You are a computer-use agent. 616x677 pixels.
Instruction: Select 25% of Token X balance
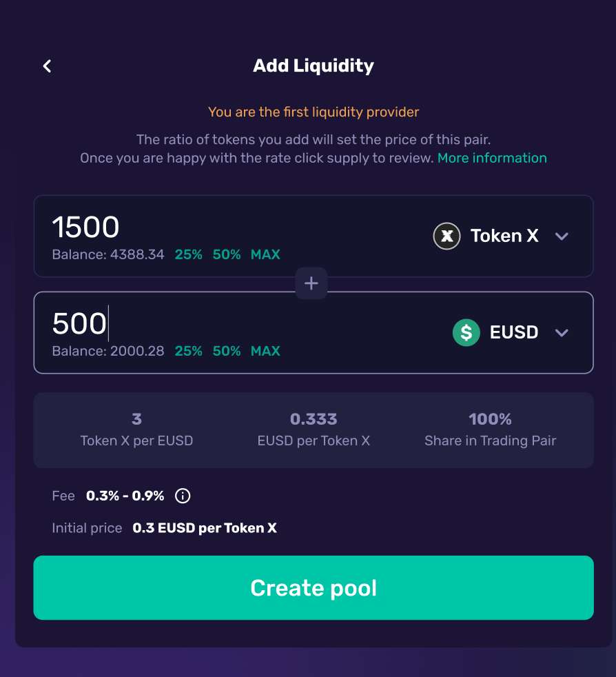pyautogui.click(x=188, y=254)
